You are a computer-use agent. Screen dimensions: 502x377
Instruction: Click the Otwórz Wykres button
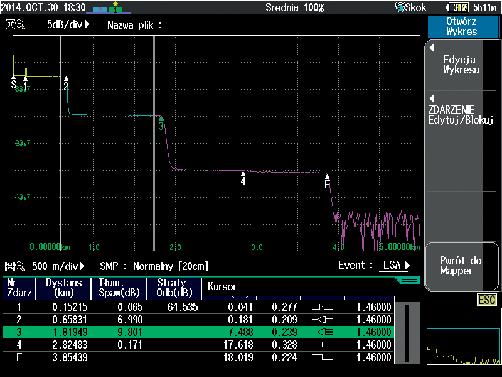[462, 26]
